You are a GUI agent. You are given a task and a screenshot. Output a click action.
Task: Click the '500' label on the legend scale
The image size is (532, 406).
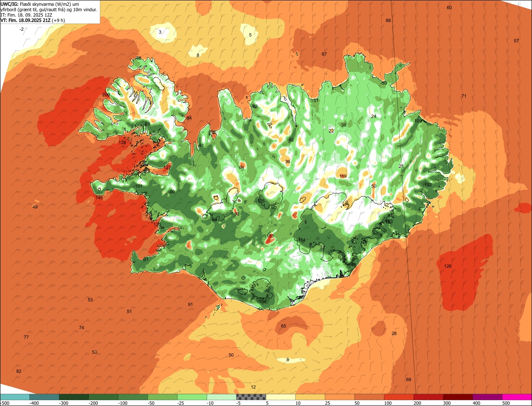coord(506,403)
